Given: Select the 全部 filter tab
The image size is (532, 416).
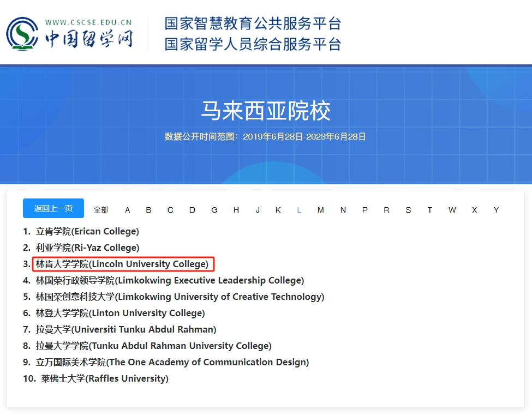Looking at the screenshot, I should point(101,210).
